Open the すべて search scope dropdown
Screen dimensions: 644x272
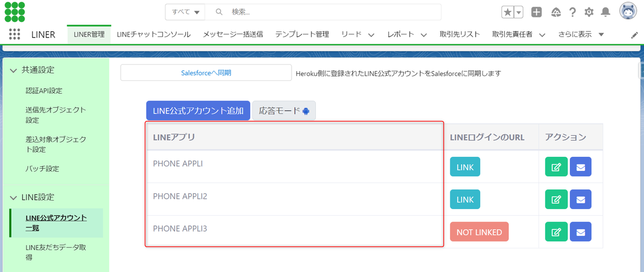[x=185, y=12]
